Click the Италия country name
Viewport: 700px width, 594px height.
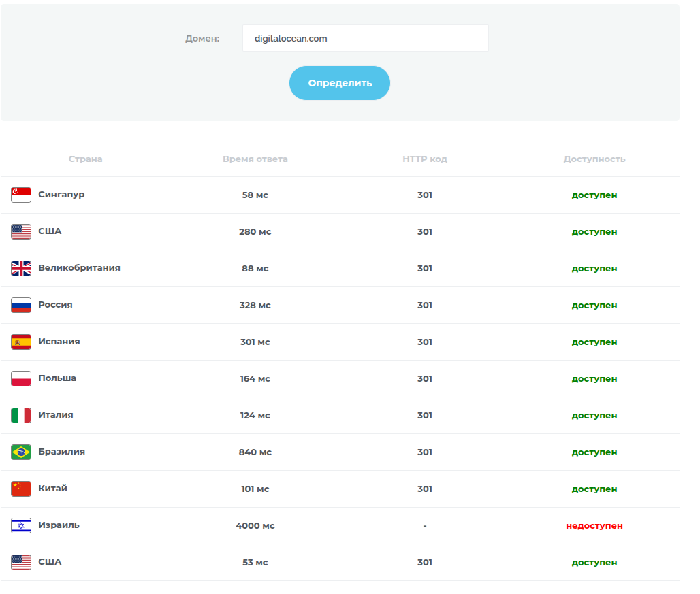click(55, 415)
